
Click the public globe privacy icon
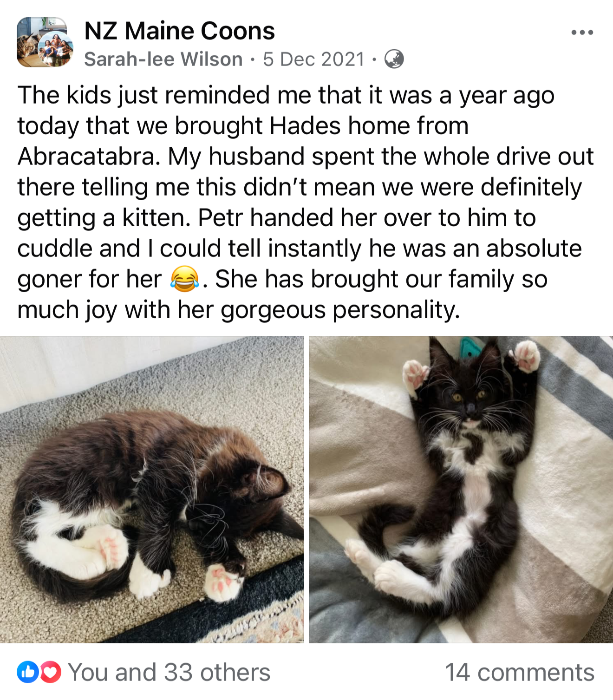coord(394,59)
